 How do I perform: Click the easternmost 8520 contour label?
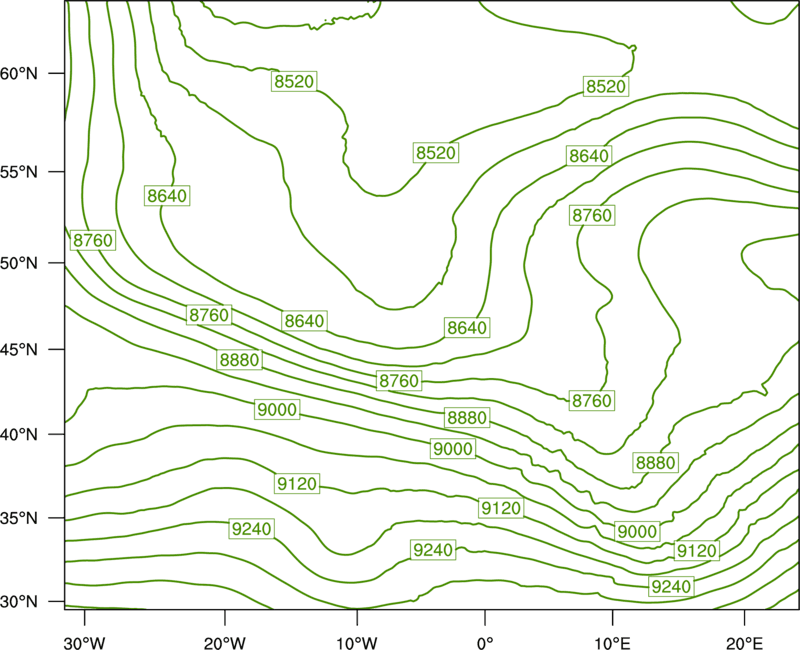pyautogui.click(x=606, y=86)
